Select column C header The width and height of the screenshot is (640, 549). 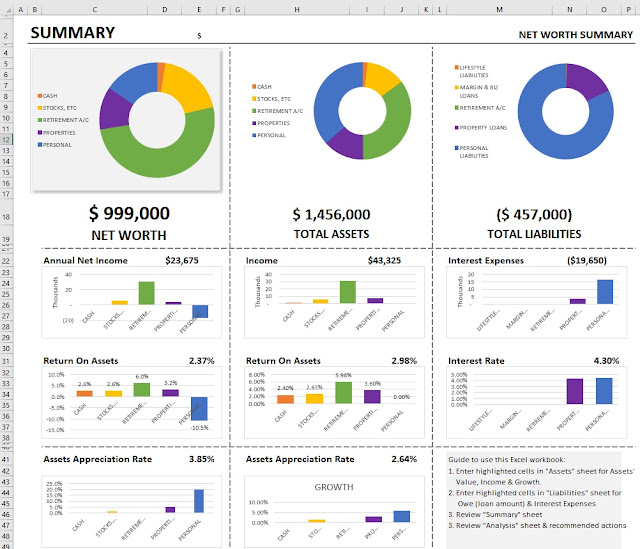click(94, 9)
